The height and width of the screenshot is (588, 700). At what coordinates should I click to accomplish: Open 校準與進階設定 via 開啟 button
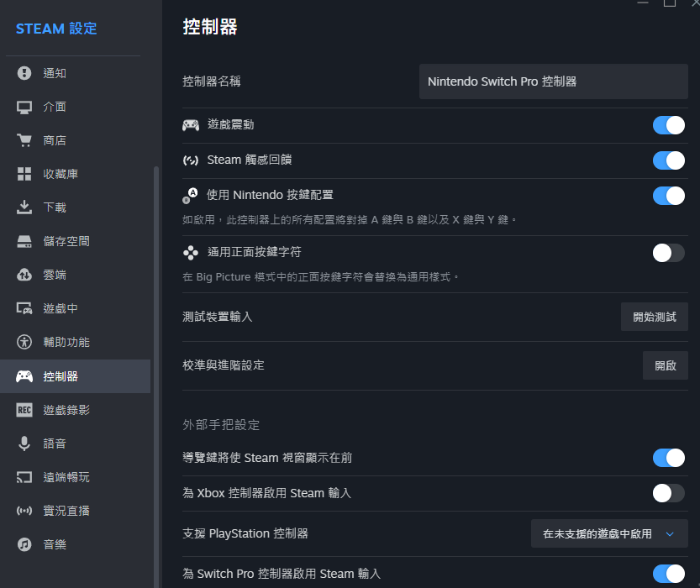point(665,365)
